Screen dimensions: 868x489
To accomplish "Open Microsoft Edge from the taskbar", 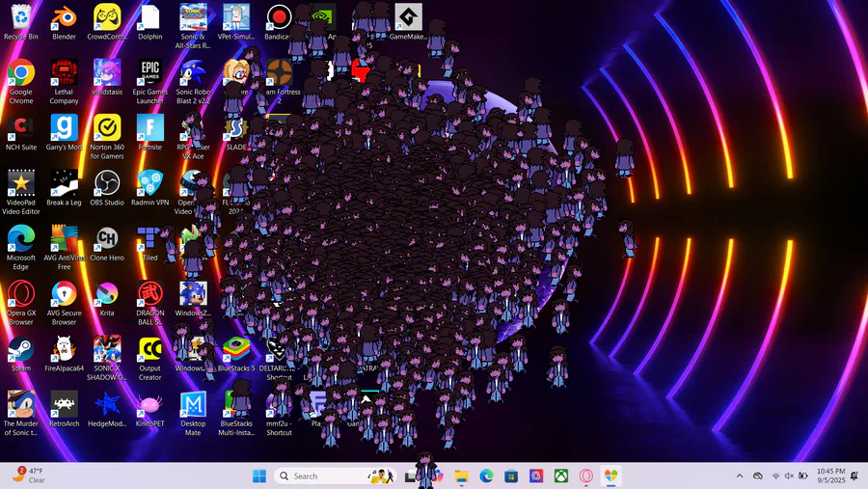I will (487, 475).
